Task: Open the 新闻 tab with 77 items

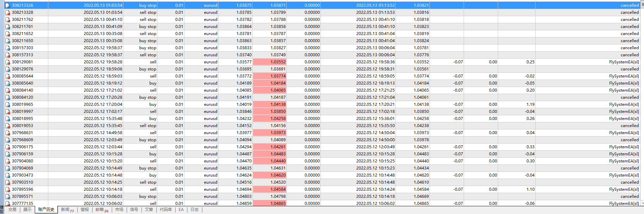Action: [68, 210]
